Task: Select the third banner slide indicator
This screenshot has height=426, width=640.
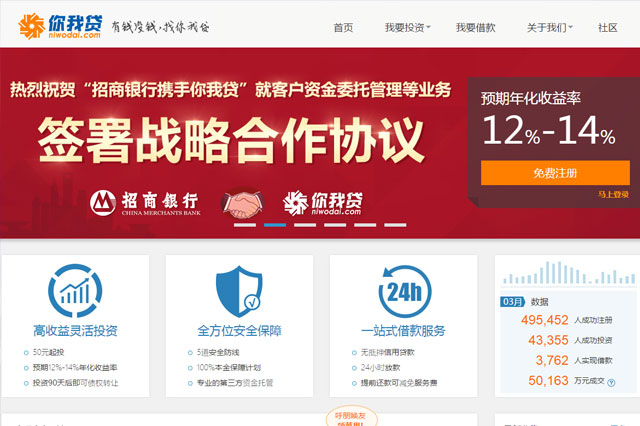Action: tap(305, 225)
